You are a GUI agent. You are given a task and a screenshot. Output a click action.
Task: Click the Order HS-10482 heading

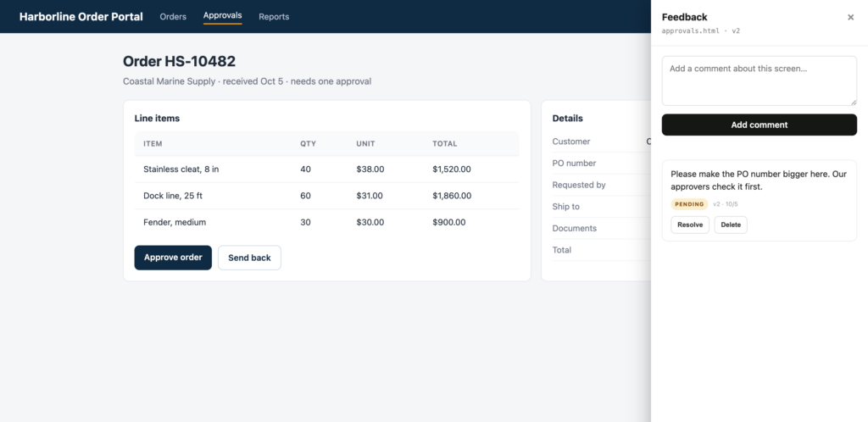click(180, 61)
